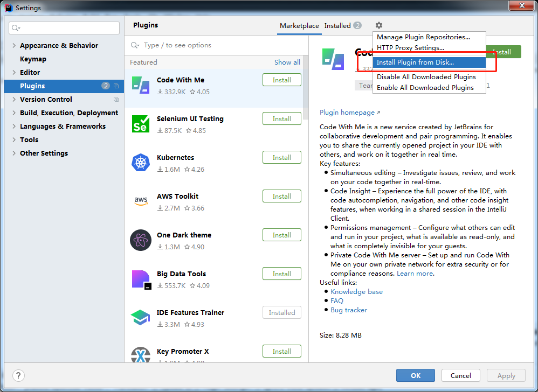
Task: Expand Appearance & Behavior section
Action: [14, 46]
